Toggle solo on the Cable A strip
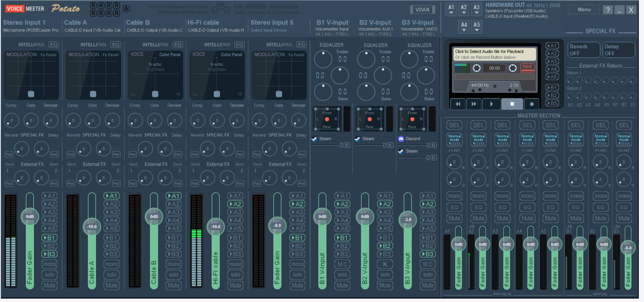644x302 pixels. [x=111, y=275]
